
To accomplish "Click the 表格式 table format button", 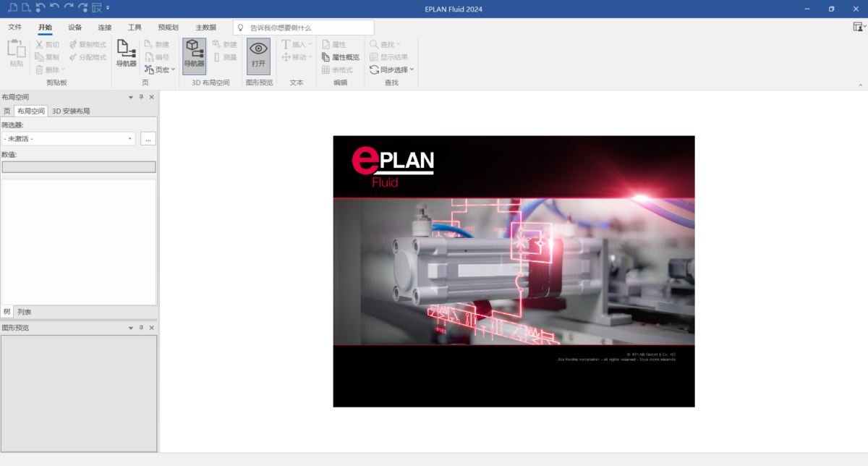I will point(337,69).
